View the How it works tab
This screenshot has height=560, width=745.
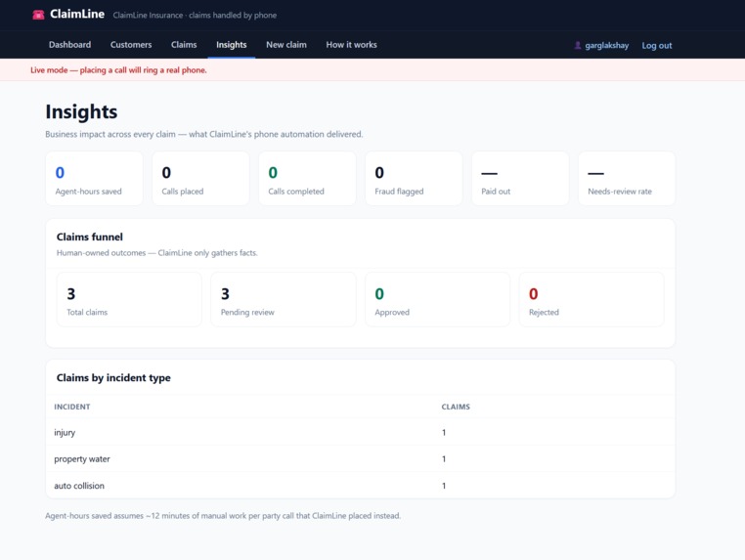pos(352,45)
